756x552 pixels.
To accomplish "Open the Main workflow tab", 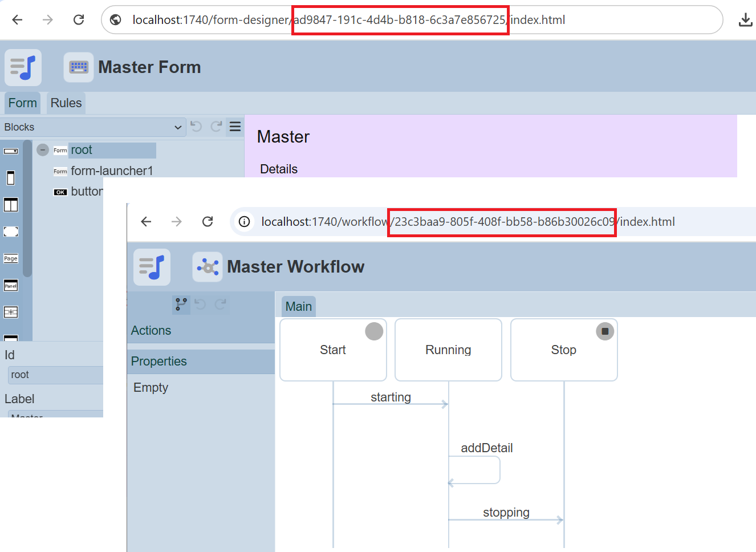I will click(x=298, y=307).
